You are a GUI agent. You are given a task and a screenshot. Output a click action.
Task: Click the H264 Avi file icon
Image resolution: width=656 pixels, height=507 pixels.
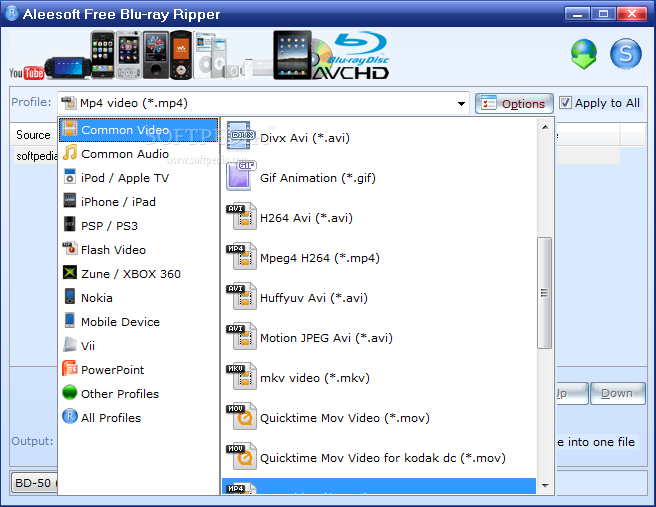(x=241, y=216)
